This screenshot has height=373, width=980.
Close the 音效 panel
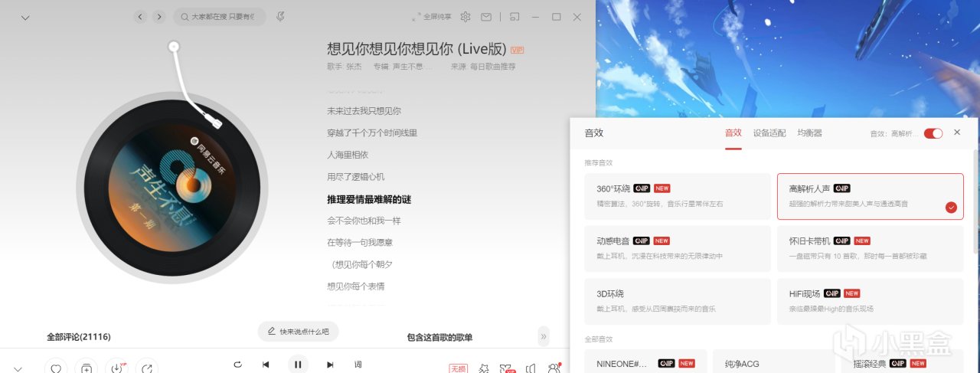[957, 133]
